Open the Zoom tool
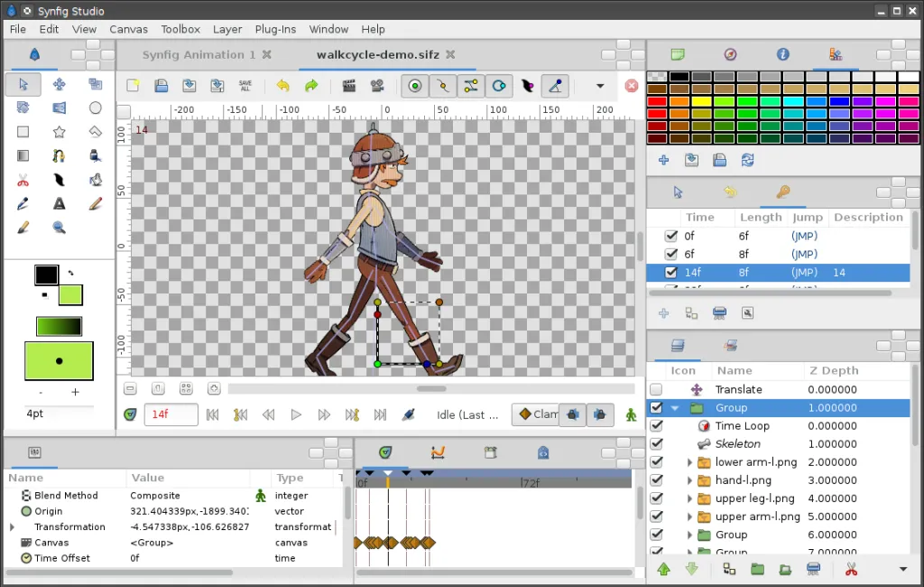This screenshot has width=924, height=587. point(58,227)
